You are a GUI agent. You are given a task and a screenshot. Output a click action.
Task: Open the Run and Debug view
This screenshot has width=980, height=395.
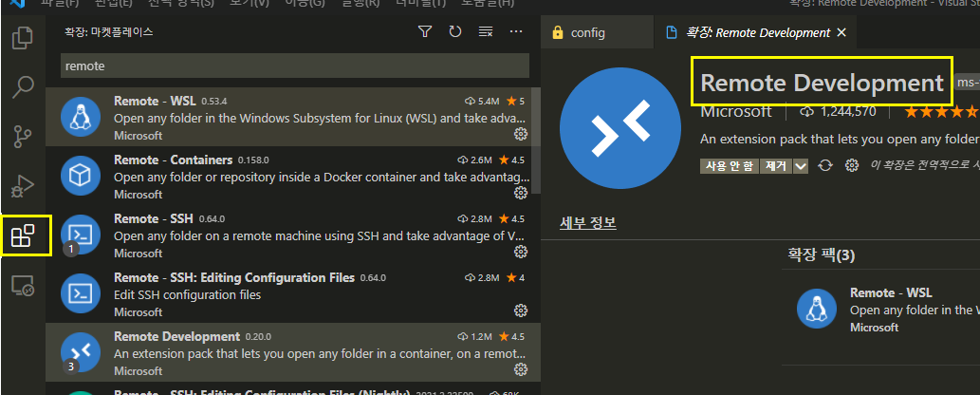23,186
